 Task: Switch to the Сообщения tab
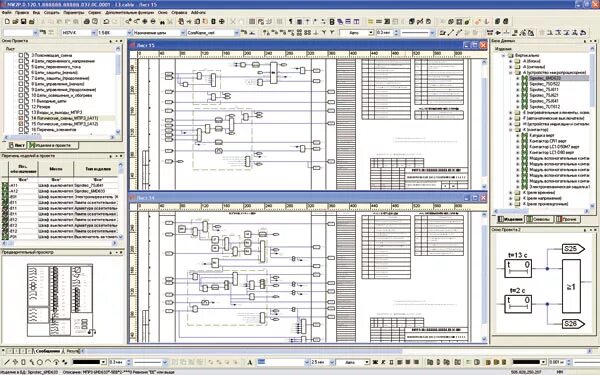[47, 351]
